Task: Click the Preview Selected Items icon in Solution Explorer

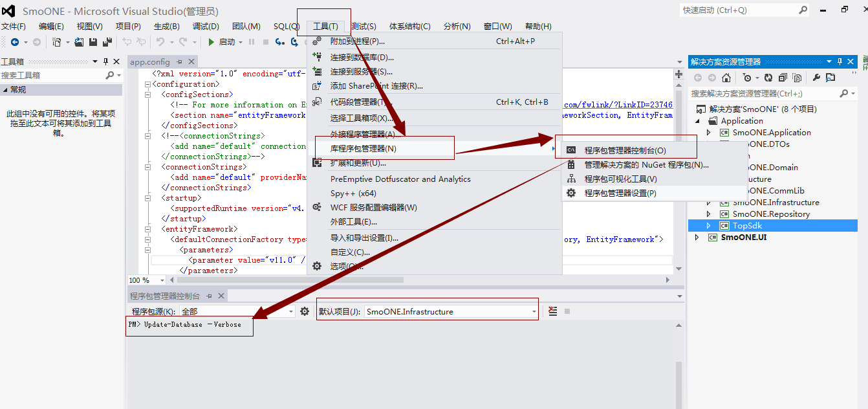Action: [x=830, y=78]
